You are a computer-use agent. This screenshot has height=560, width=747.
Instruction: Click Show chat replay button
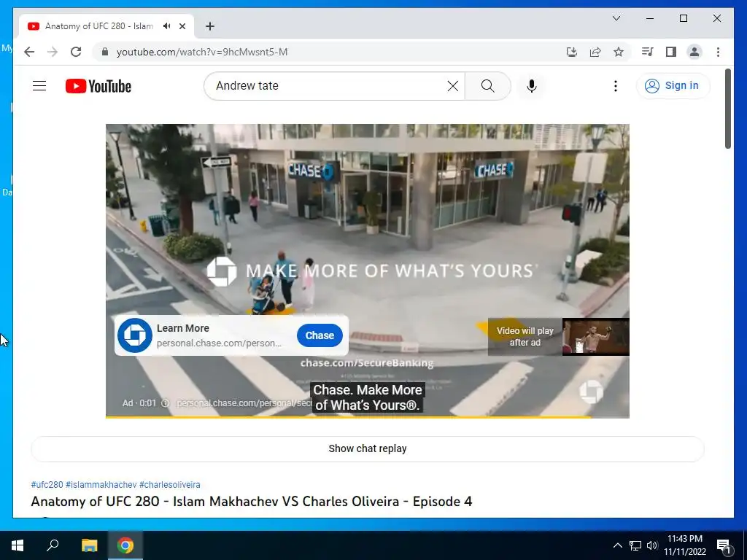(368, 448)
